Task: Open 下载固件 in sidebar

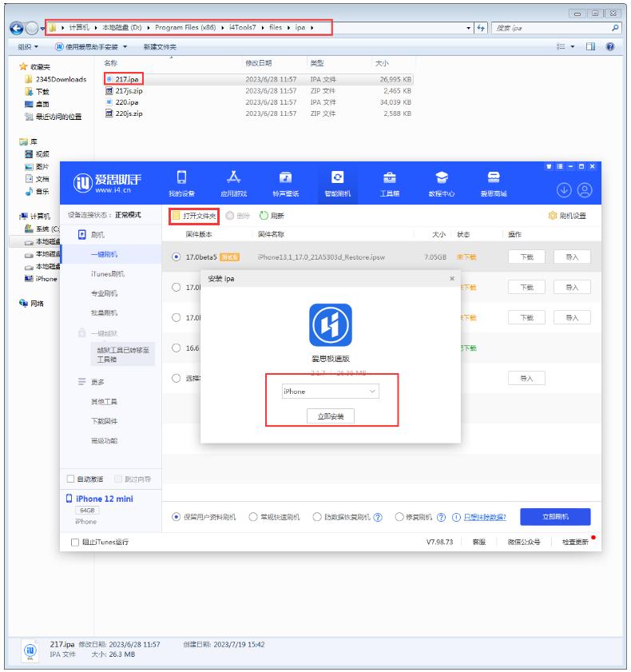Action: pos(104,421)
